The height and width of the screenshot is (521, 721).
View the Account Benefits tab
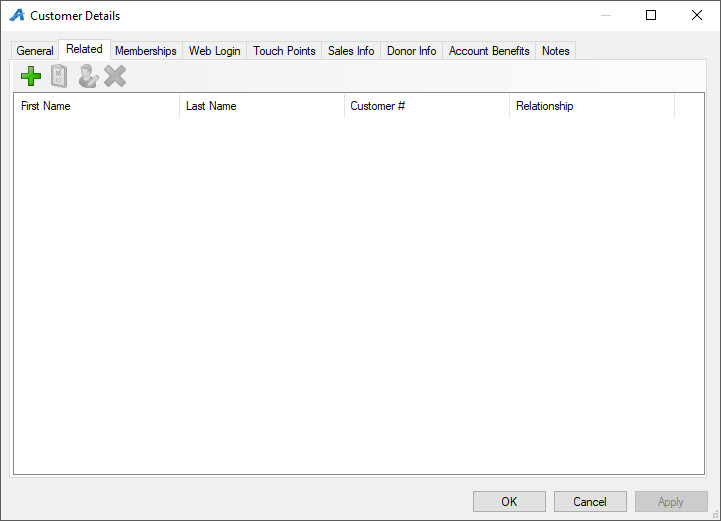(x=489, y=51)
